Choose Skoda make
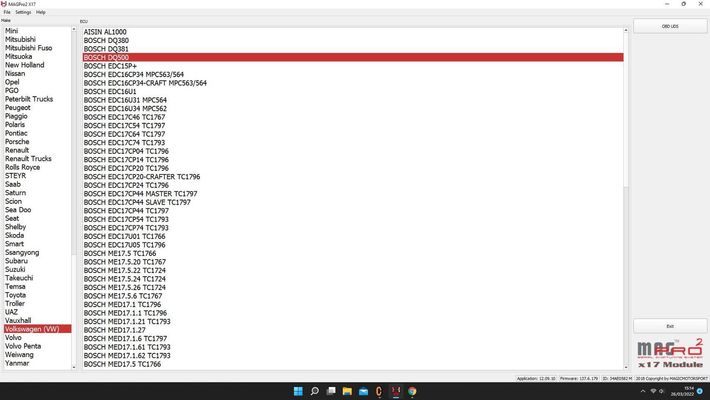The width and height of the screenshot is (710, 400). [x=37, y=235]
